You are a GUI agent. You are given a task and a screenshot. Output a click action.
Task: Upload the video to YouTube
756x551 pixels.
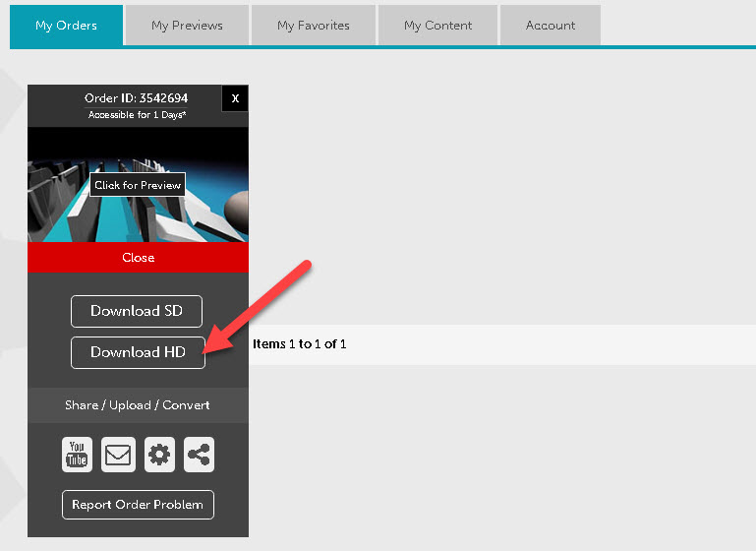click(77, 456)
